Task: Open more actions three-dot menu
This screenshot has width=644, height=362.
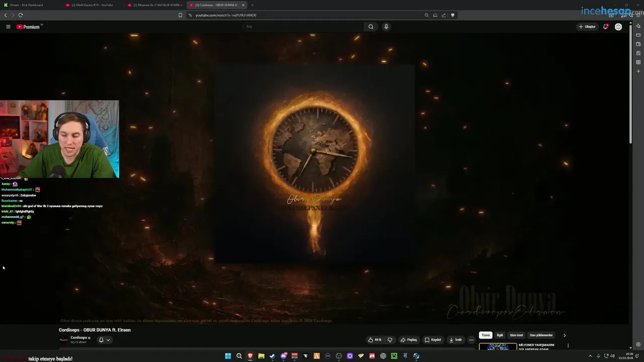Action: (471, 340)
